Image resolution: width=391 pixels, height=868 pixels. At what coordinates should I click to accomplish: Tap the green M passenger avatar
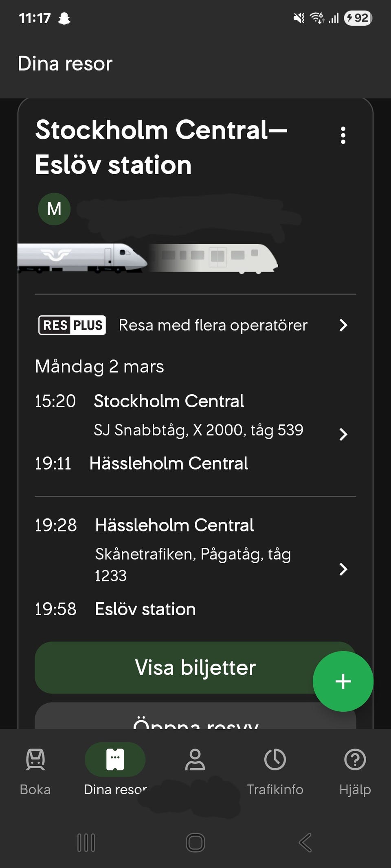point(54,209)
